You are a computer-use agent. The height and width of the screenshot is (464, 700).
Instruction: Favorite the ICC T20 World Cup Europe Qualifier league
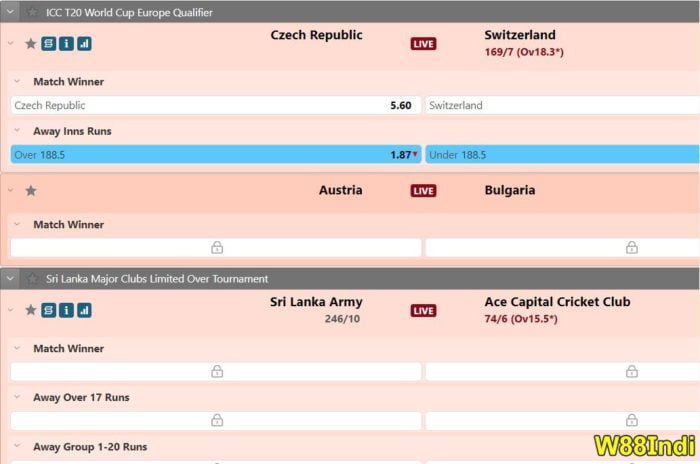click(x=33, y=12)
